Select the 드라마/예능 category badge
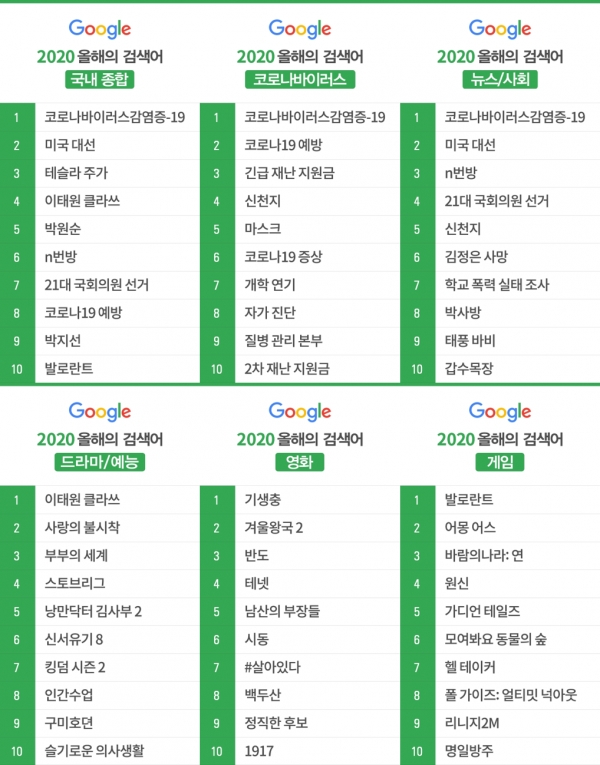600x765 pixels. pyautogui.click(x=100, y=462)
